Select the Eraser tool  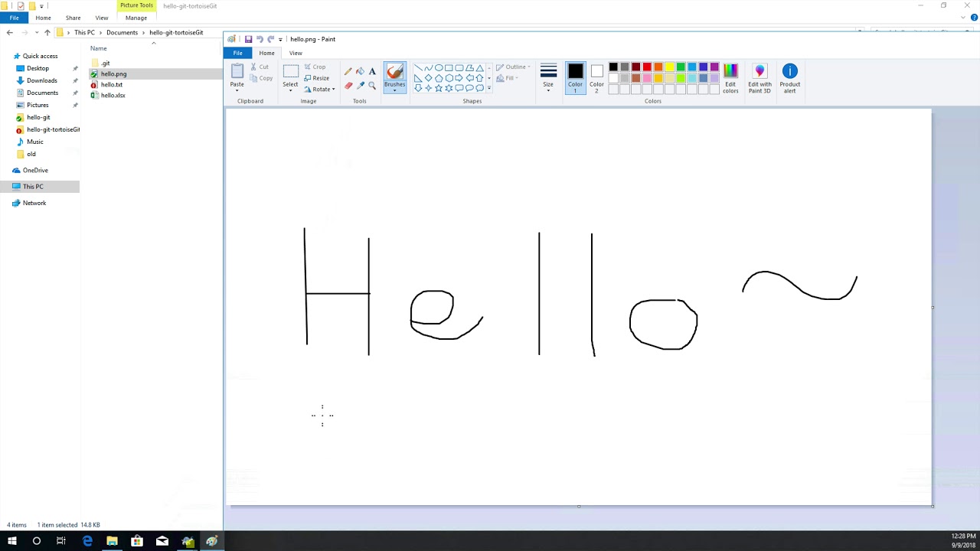[x=348, y=86]
